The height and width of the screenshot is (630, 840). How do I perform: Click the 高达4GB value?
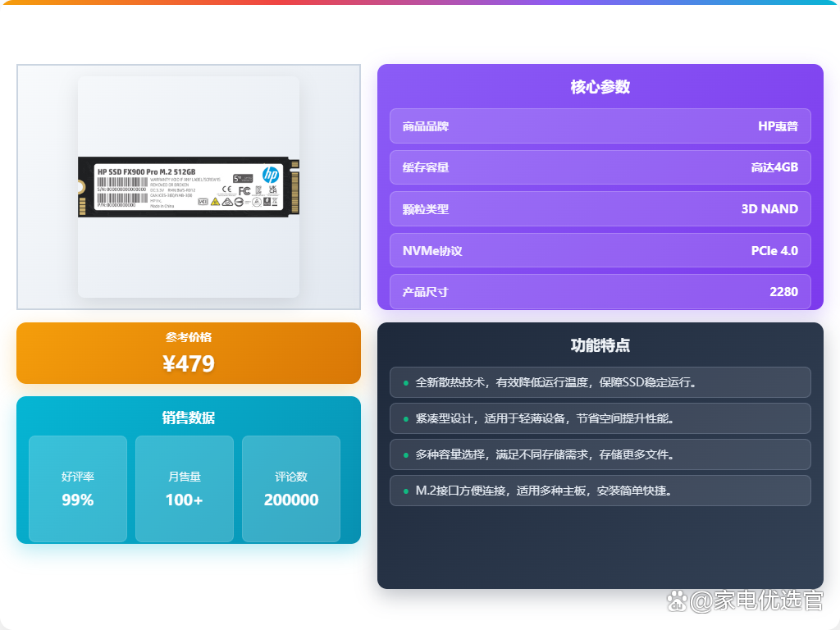tap(774, 167)
